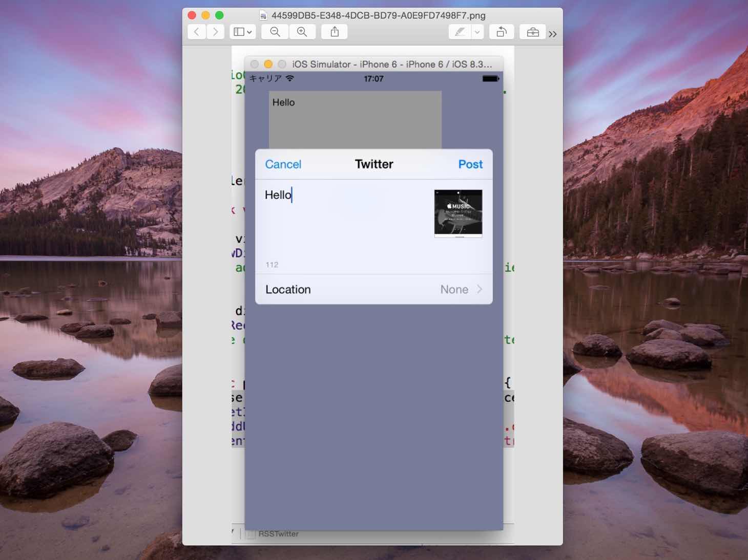The image size is (748, 560).
Task: Rotate the image with the rotate icon
Action: (x=502, y=32)
